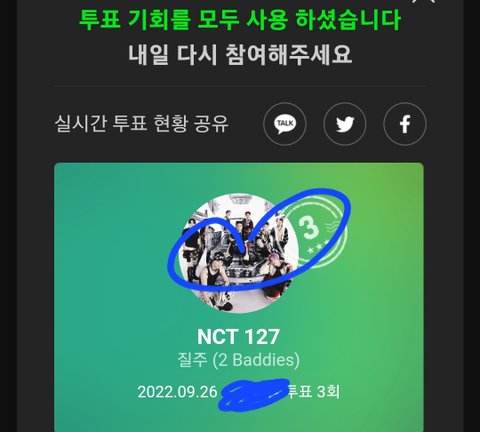Click the song title 질주 (2 Baddies)
Image resolution: width=480 pixels, height=432 pixels.
pos(238,360)
